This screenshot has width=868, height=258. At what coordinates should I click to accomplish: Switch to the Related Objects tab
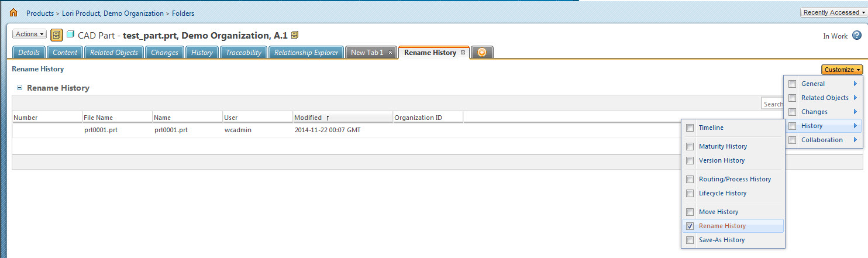113,53
